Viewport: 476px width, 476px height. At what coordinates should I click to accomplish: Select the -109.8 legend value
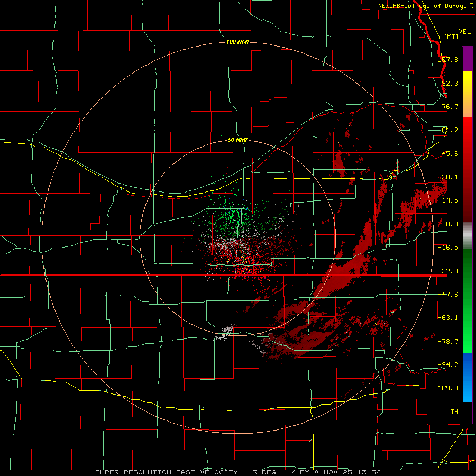coord(446,388)
